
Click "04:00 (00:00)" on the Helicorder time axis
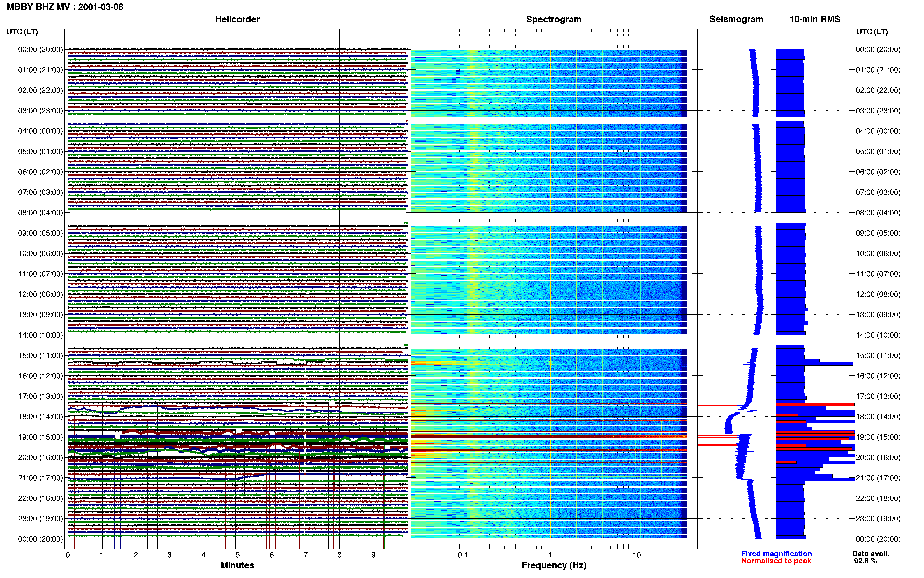(41, 131)
